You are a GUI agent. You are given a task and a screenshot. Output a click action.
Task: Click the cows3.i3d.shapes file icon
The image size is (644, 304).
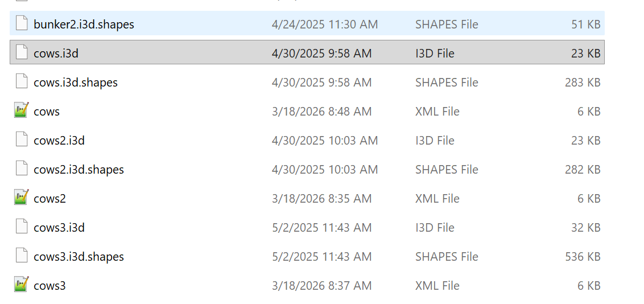(22, 256)
